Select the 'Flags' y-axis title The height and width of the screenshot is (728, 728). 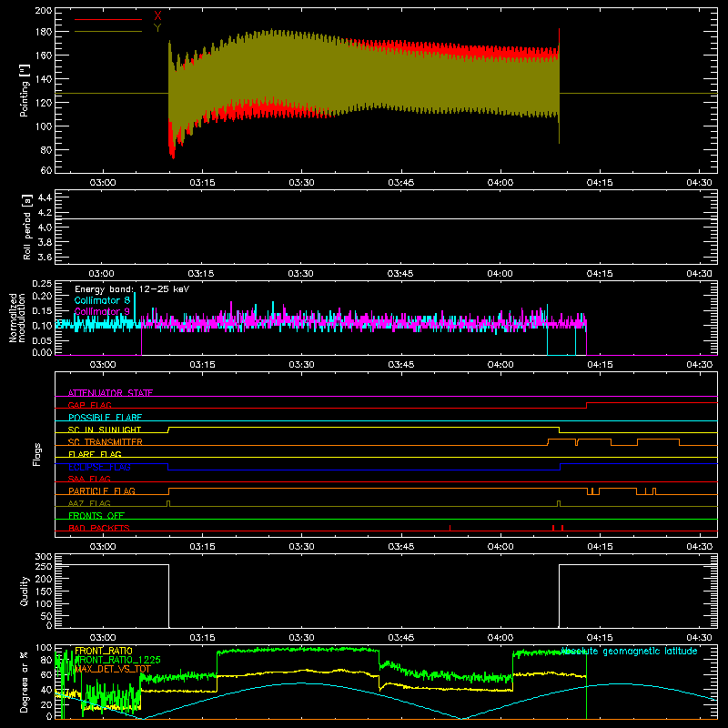tap(37, 454)
